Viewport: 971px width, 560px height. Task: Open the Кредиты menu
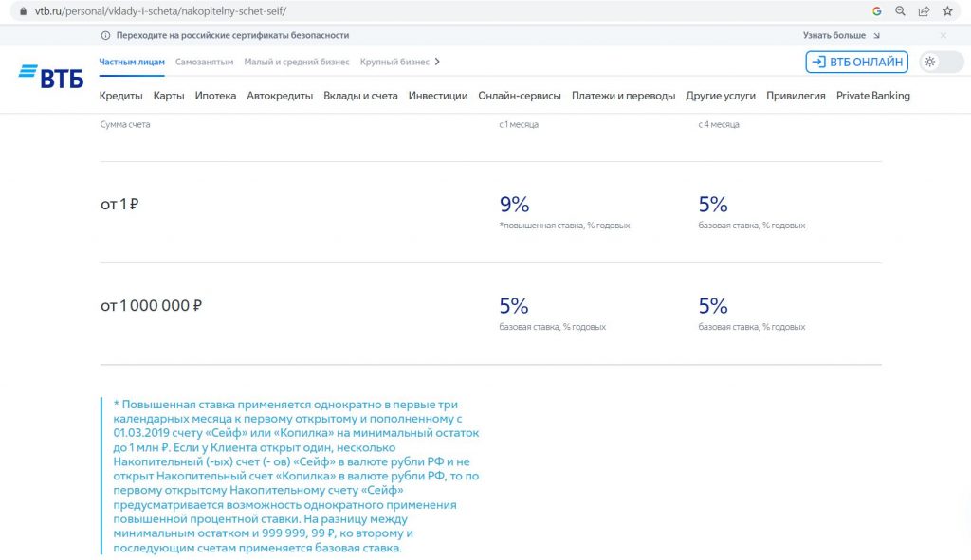[120, 96]
